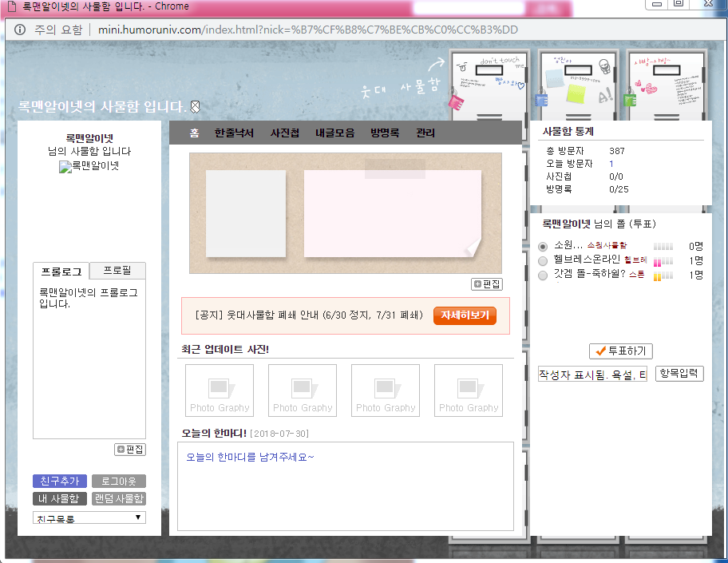728x563 pixels.
Task: Open the second Photo Graphy thumbnail
Action: pos(303,391)
